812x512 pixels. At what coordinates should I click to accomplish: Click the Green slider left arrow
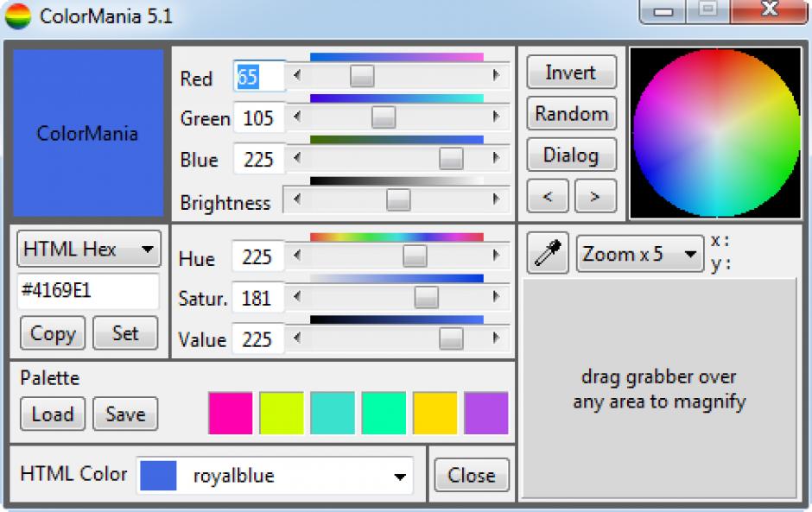click(x=297, y=117)
